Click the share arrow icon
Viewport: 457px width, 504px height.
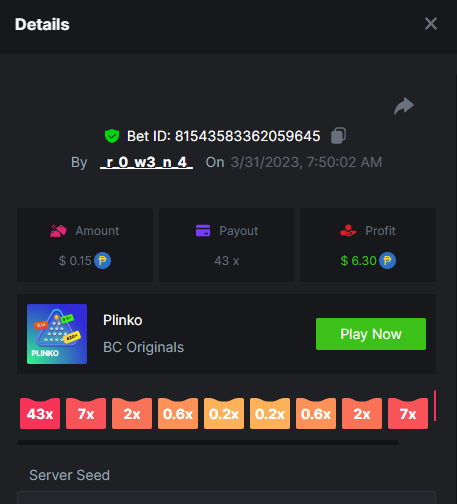pyautogui.click(x=404, y=106)
